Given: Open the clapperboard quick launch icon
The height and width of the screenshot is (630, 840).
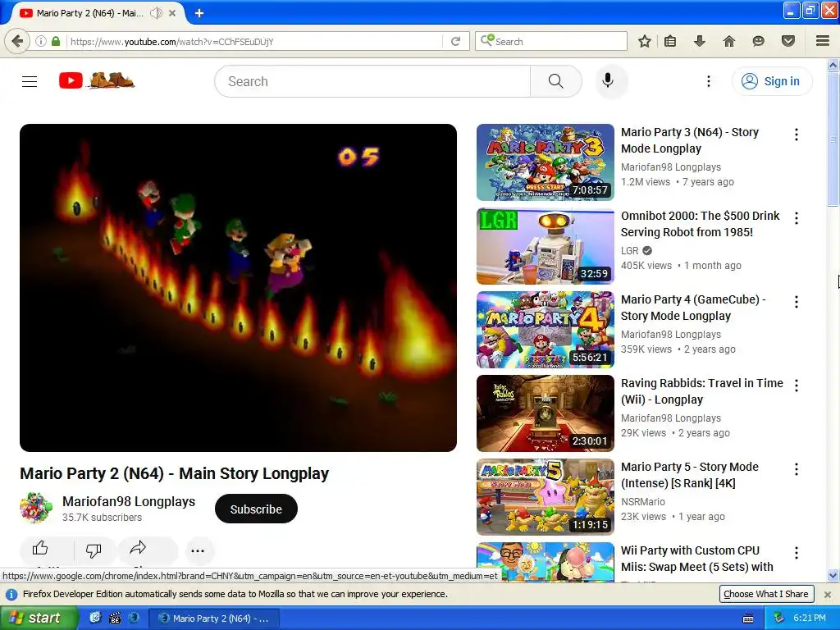Looking at the screenshot, I should click(115, 618).
